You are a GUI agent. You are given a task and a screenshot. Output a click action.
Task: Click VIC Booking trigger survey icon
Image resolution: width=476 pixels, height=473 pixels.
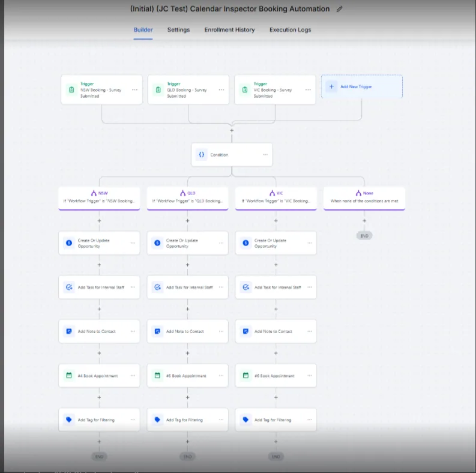(245, 89)
